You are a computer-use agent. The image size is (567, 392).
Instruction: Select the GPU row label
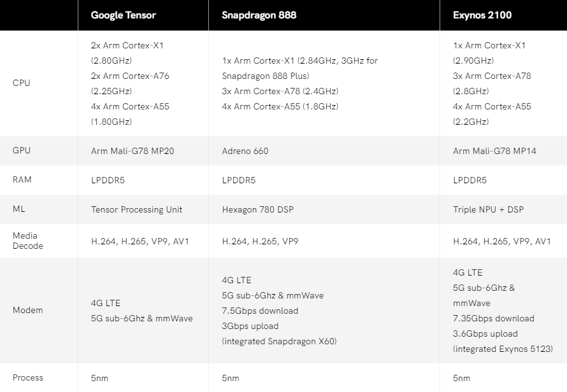click(21, 150)
